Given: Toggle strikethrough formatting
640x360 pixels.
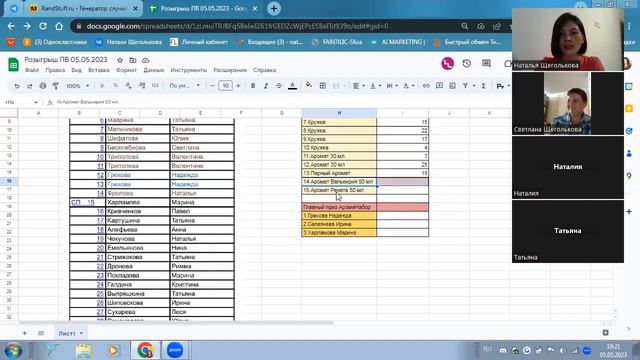Looking at the screenshot, I should (279, 86).
